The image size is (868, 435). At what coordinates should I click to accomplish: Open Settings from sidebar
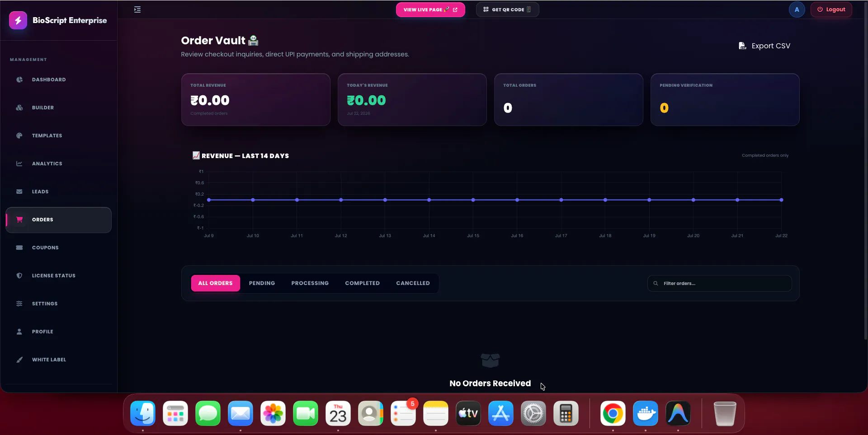(58, 304)
